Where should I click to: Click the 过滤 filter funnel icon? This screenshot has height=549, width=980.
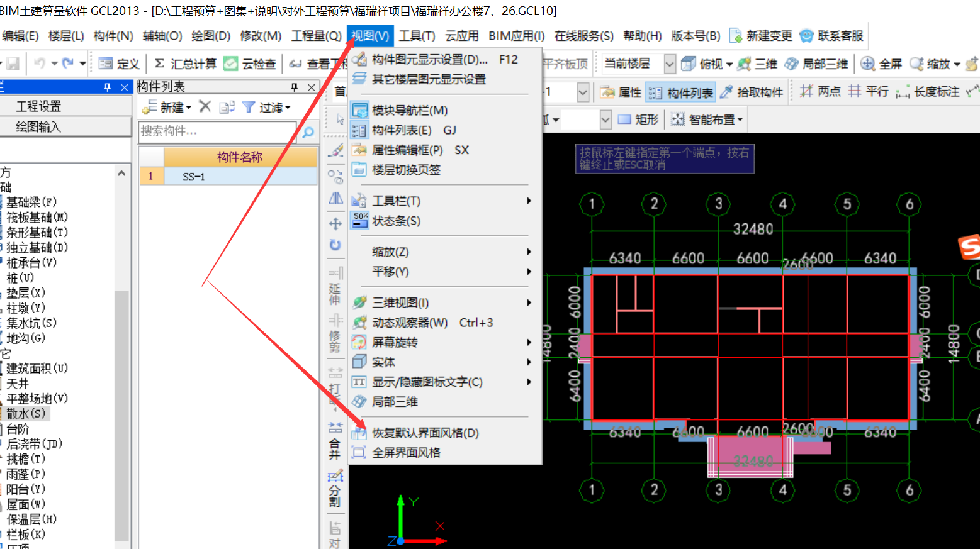click(249, 108)
